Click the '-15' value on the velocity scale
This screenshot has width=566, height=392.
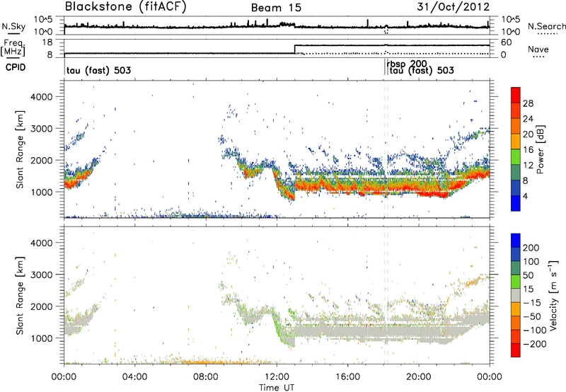tap(531, 302)
